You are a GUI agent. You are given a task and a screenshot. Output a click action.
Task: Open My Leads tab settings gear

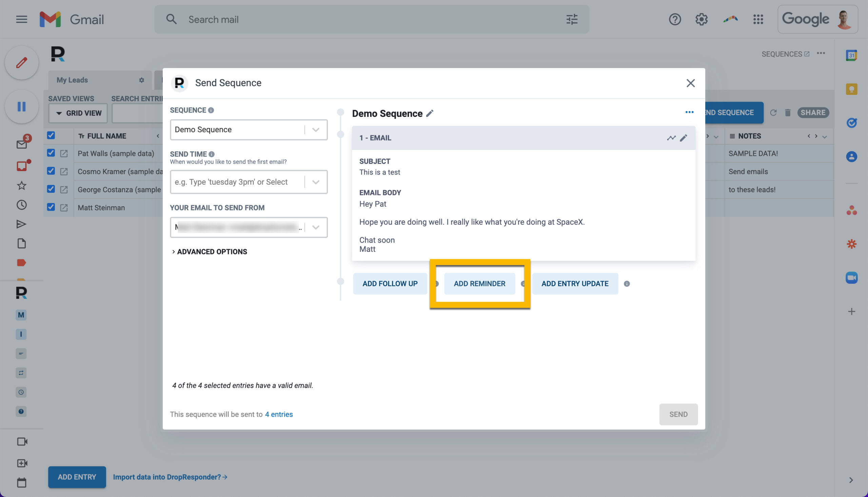coord(141,80)
